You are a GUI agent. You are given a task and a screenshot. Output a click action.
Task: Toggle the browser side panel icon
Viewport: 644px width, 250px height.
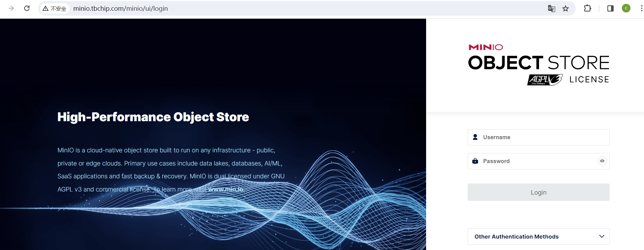click(610, 8)
